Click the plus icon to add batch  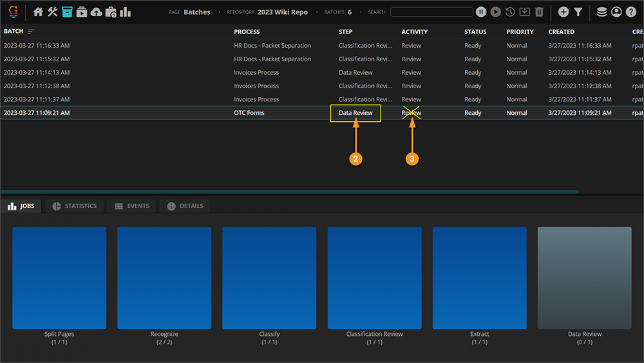click(x=563, y=12)
